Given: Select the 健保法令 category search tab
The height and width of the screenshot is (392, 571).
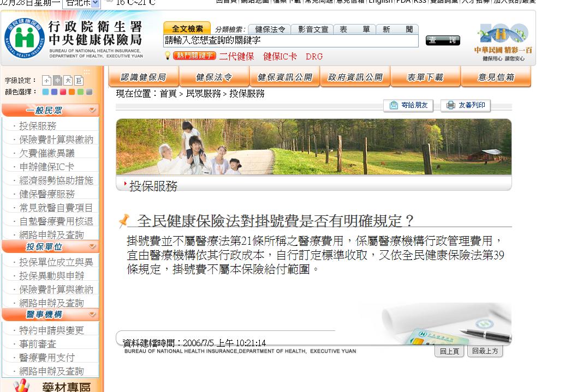Looking at the screenshot, I should pyautogui.click(x=270, y=29).
